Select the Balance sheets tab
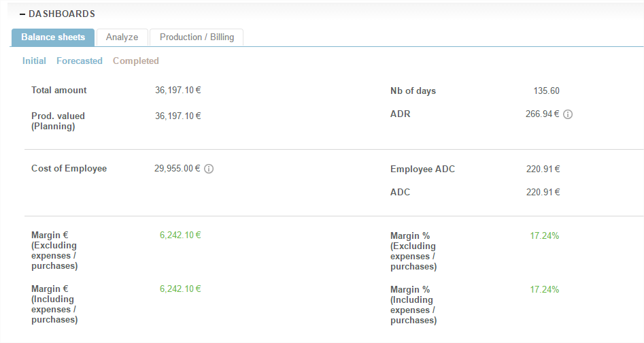Screen dimensions: 644x343 pos(53,37)
